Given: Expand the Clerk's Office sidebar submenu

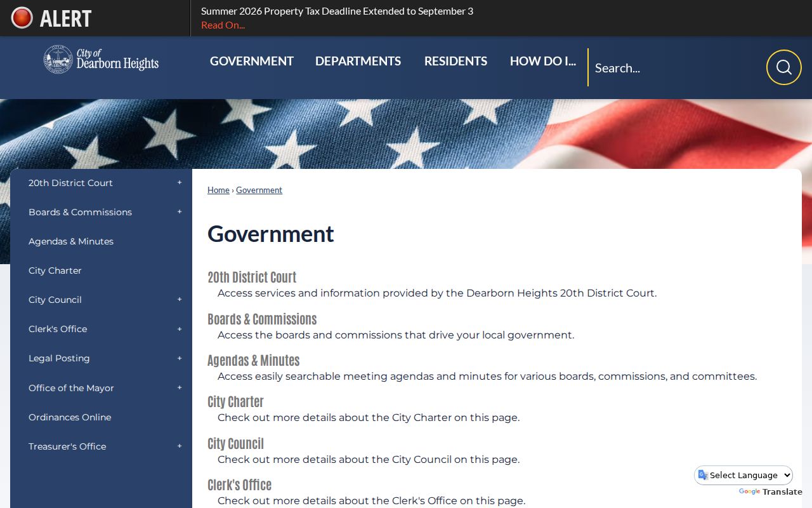Looking at the screenshot, I should coord(180,329).
